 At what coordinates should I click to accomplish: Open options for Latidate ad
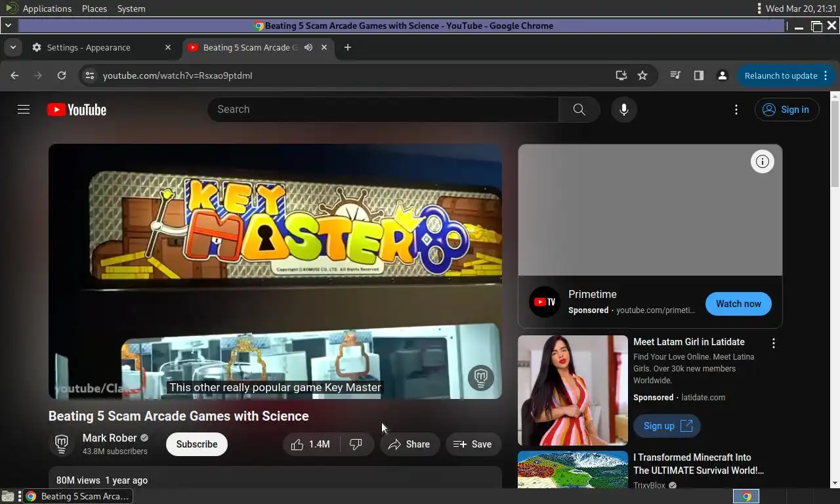774,343
